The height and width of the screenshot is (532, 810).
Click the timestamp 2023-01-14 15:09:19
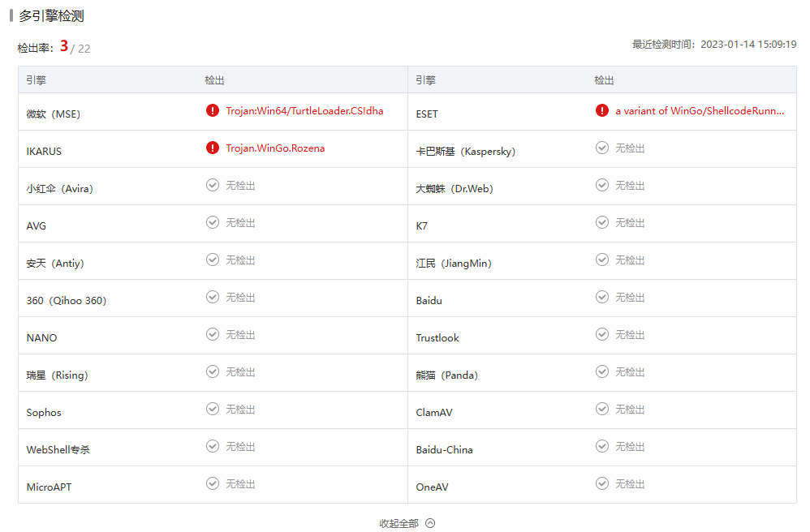(748, 45)
